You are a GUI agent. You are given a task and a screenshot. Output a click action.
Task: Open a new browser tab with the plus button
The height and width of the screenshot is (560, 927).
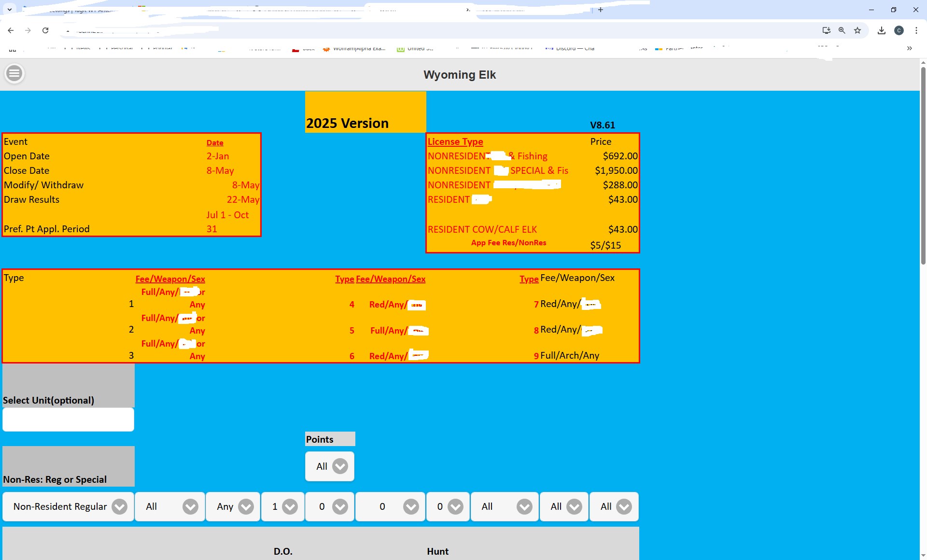point(601,10)
